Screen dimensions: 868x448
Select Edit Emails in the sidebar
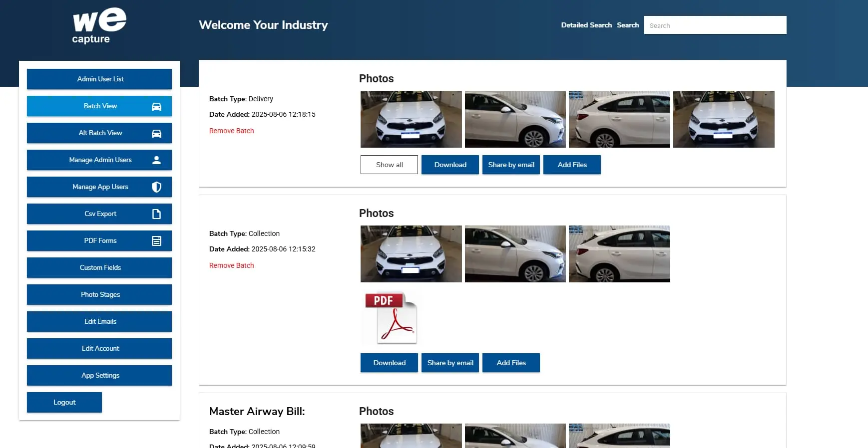(99, 321)
